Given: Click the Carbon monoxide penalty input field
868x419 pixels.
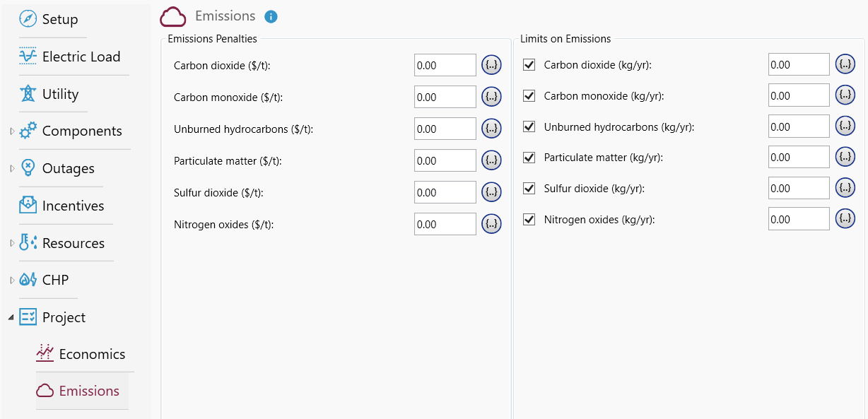Looking at the screenshot, I should click(x=445, y=97).
